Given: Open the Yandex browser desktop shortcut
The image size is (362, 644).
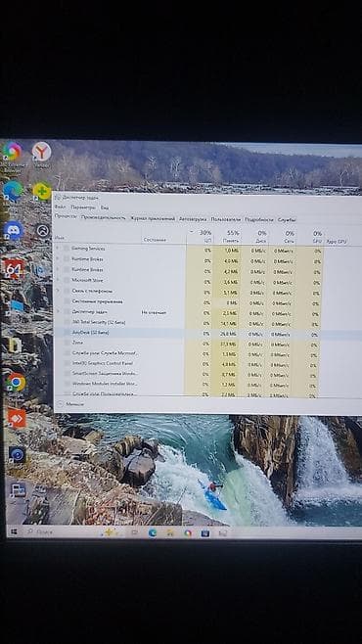Looking at the screenshot, I should coord(41,152).
